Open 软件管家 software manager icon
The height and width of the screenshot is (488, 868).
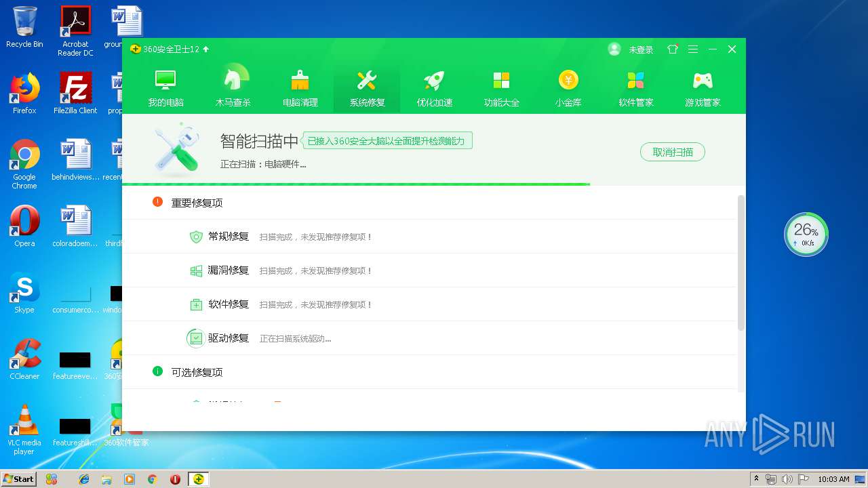coord(635,81)
